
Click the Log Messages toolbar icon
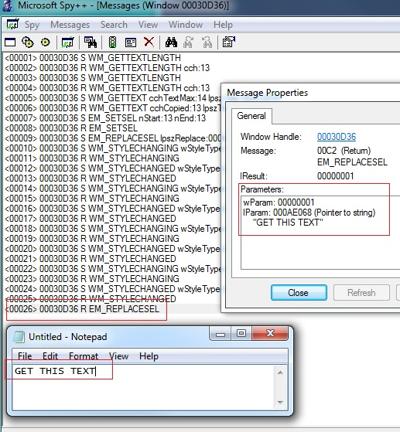coord(68,42)
